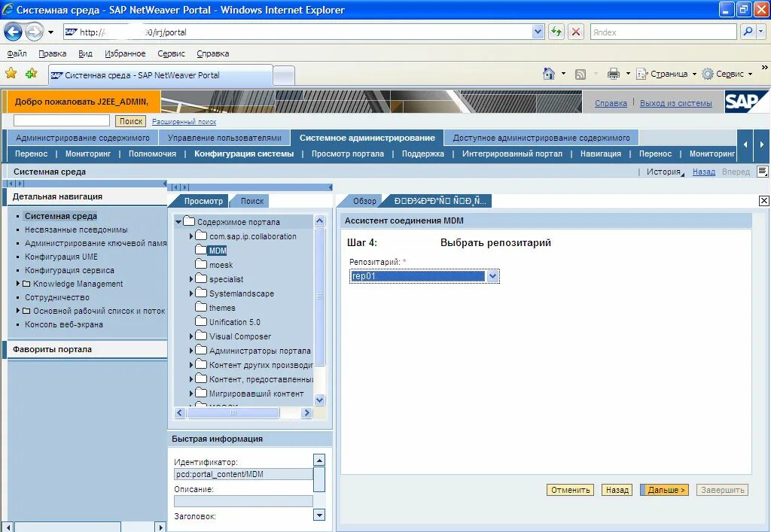The width and height of the screenshot is (771, 532).
Task: Click the IE Back navigation arrow
Action: coord(13,32)
